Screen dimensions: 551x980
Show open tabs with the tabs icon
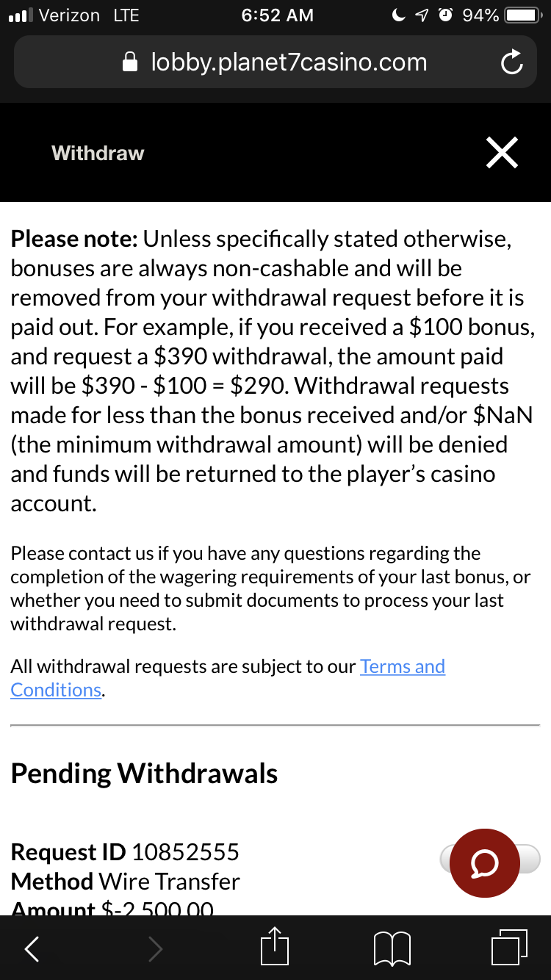click(510, 947)
